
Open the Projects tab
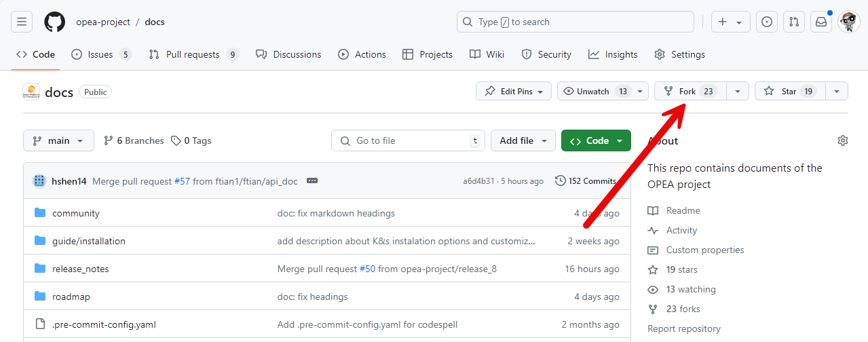click(428, 54)
